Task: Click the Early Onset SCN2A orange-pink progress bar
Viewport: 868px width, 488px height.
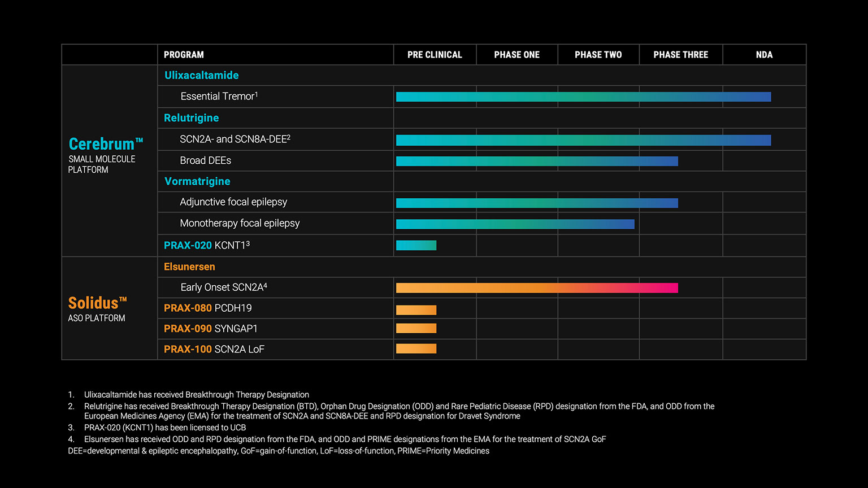Action: [537, 288]
